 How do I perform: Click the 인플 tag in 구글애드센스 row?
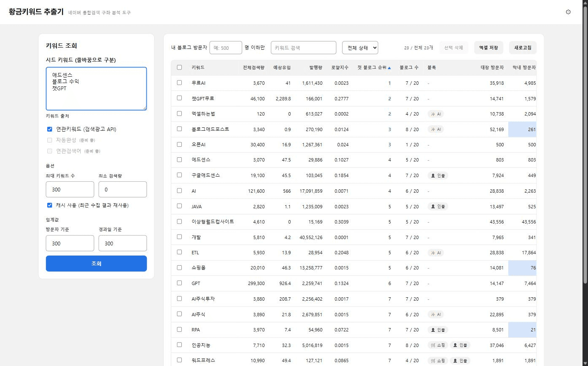(x=438, y=175)
